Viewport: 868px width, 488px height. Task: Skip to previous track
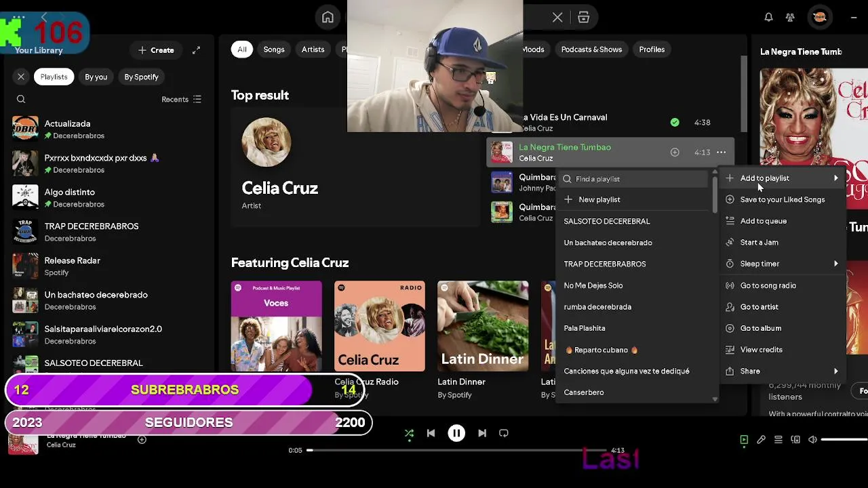pyautogui.click(x=431, y=433)
